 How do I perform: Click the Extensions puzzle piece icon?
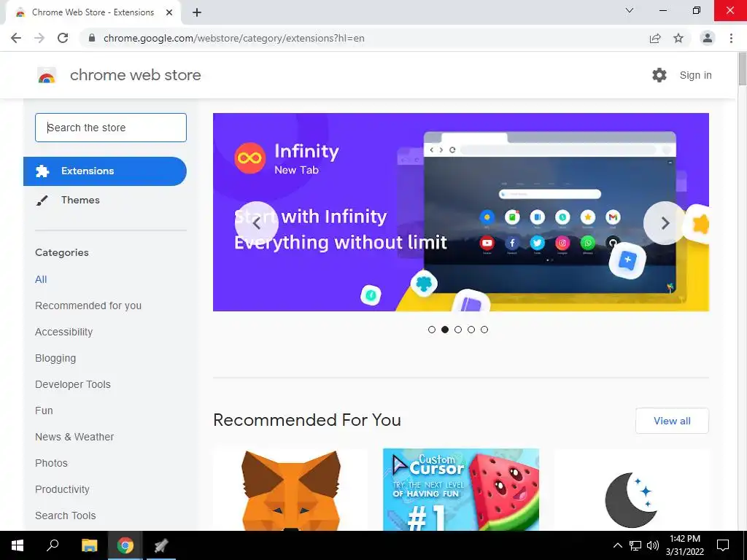[x=42, y=171]
